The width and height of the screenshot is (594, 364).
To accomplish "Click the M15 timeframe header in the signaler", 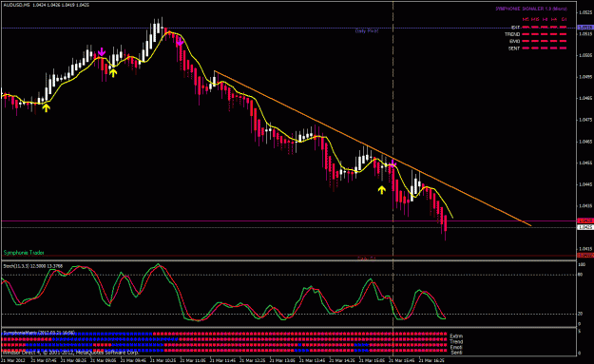I will click(535, 19).
